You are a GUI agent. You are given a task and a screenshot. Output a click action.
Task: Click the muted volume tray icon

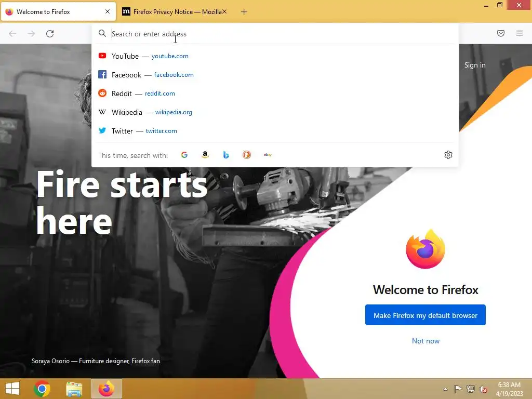point(483,389)
